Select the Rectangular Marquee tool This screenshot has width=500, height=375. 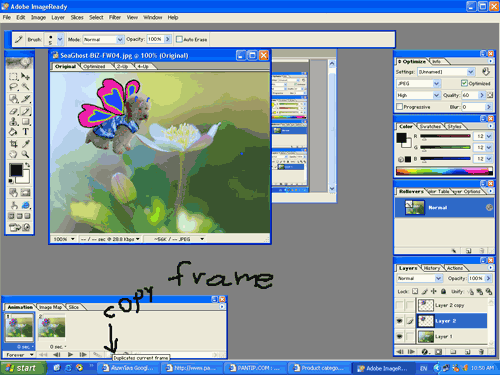pyautogui.click(x=13, y=77)
